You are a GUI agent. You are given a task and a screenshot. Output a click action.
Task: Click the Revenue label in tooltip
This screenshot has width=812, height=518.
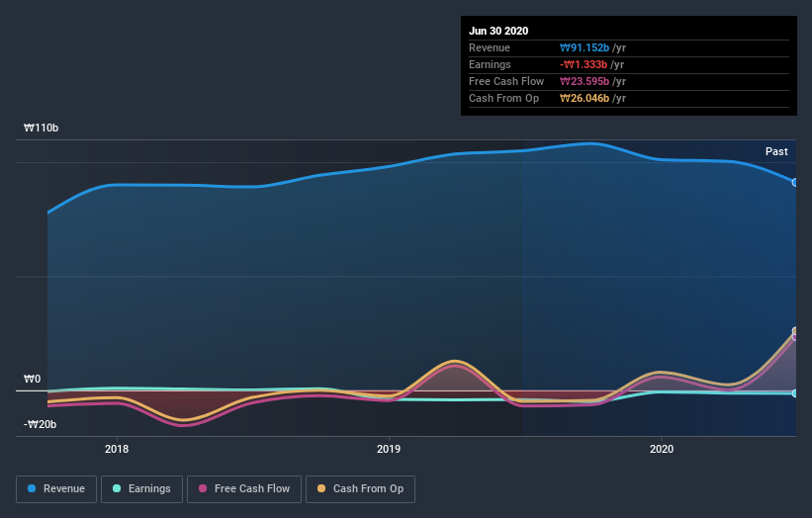coord(490,47)
